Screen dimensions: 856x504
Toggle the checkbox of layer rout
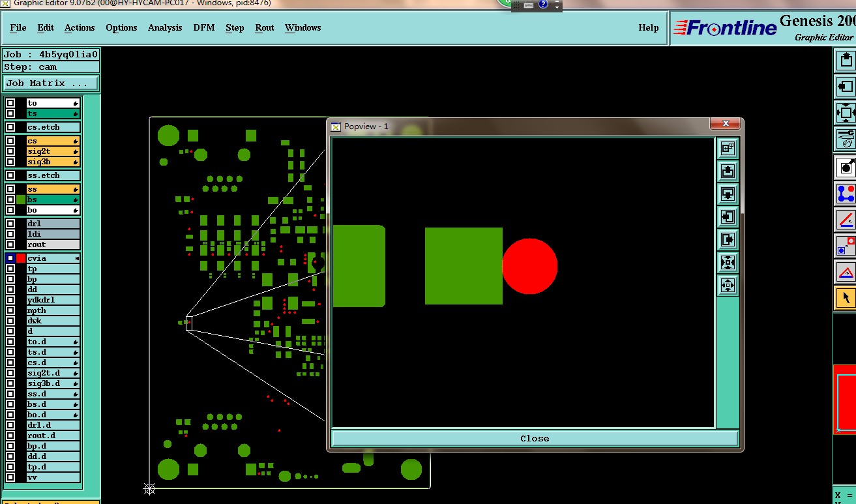pyautogui.click(x=10, y=245)
